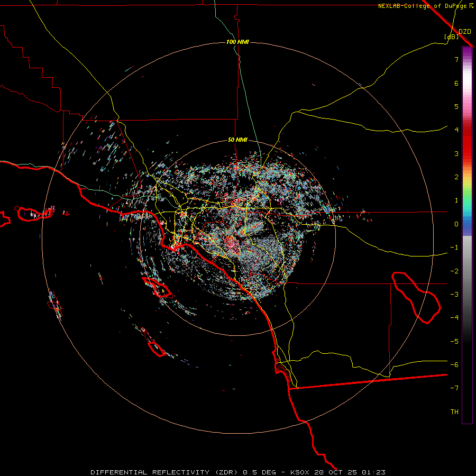Click the -1 value on color scale
This screenshot has width=476, height=476.
pos(454,247)
